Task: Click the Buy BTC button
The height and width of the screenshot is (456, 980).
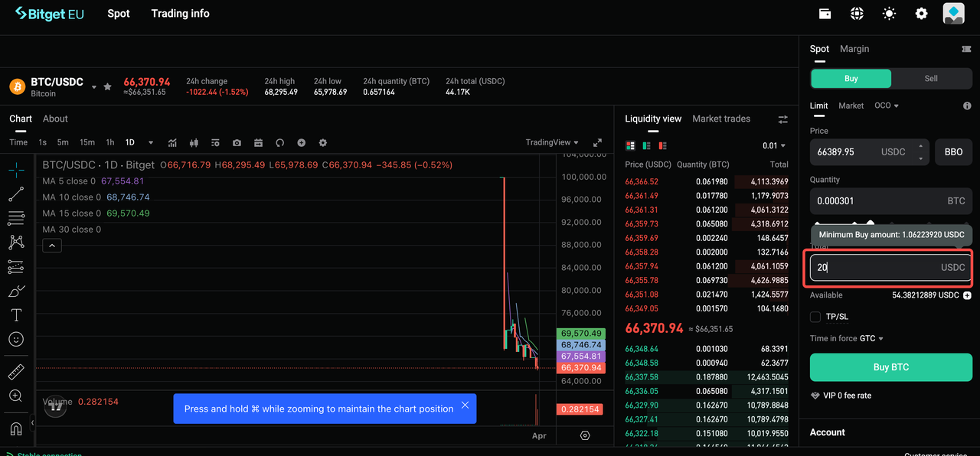Action: click(x=891, y=367)
